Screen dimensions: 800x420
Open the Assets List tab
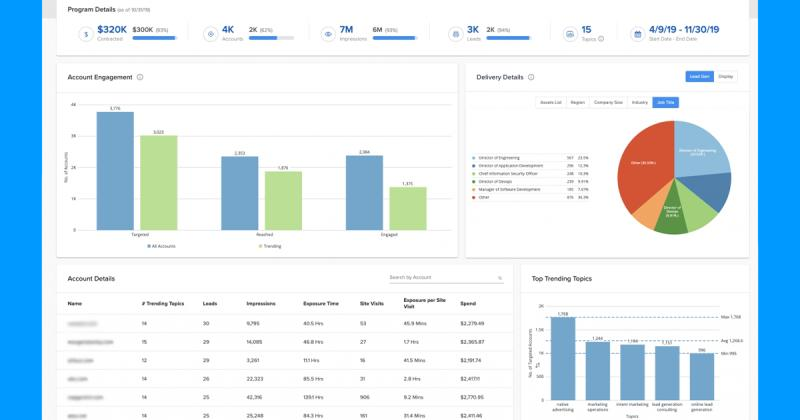pyautogui.click(x=551, y=103)
